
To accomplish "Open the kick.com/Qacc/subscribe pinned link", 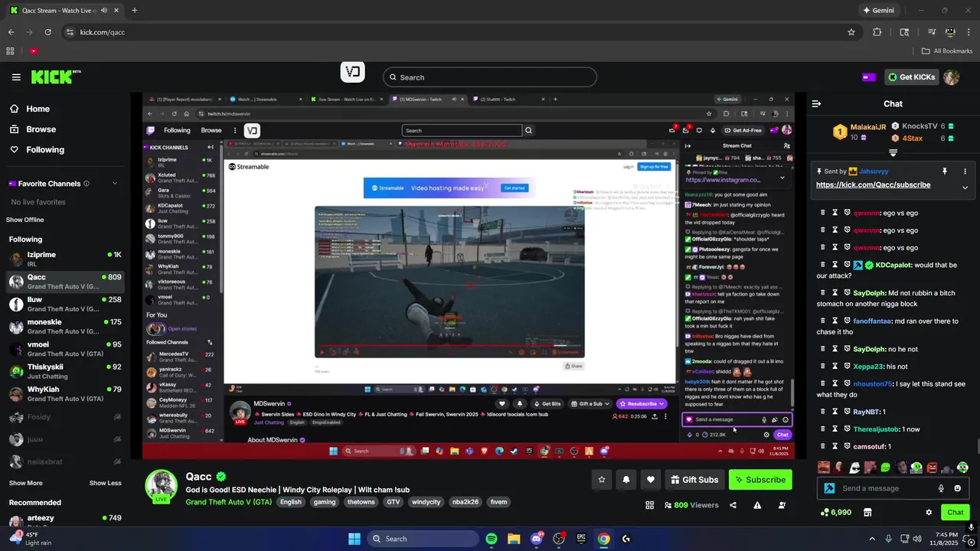I will [x=873, y=184].
